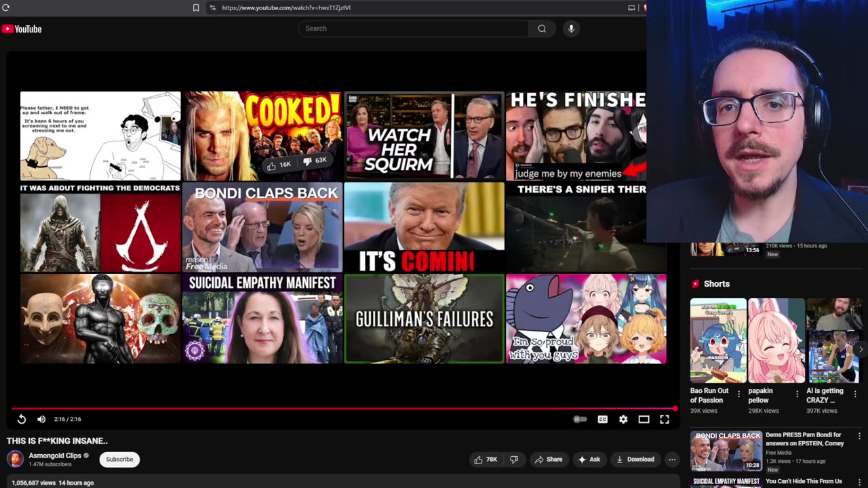868x488 pixels.
Task: Open the IT'S COMING Trump end-screen video
Action: click(x=424, y=227)
